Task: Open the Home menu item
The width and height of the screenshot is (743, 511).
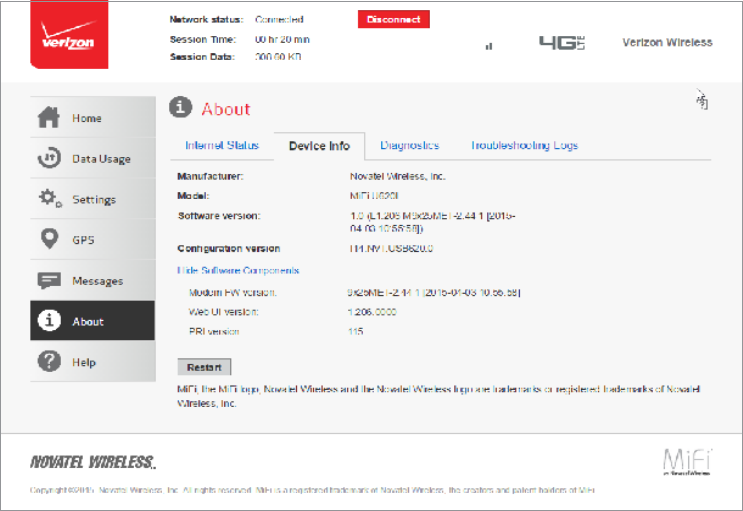Action: [x=93, y=118]
